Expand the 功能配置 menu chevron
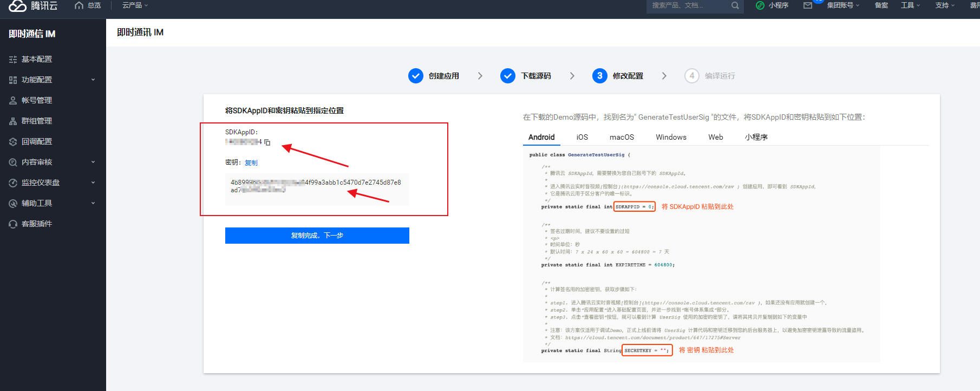The width and height of the screenshot is (980, 391). tap(93, 80)
